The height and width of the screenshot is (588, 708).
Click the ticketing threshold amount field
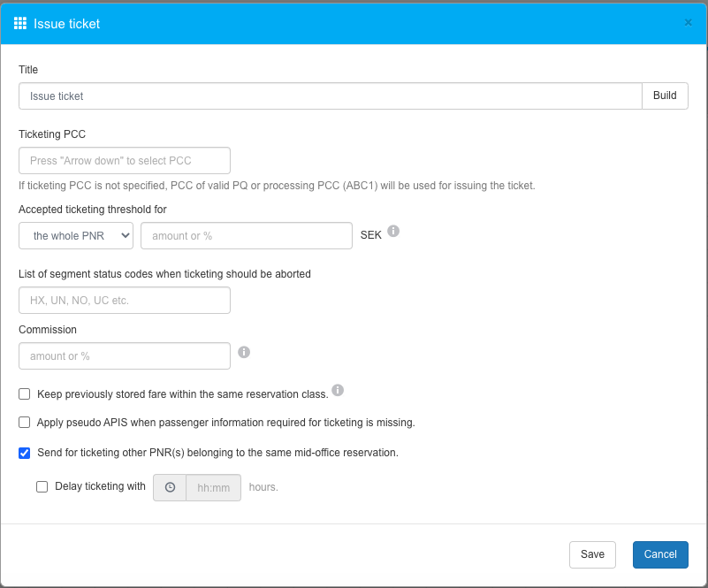click(247, 236)
